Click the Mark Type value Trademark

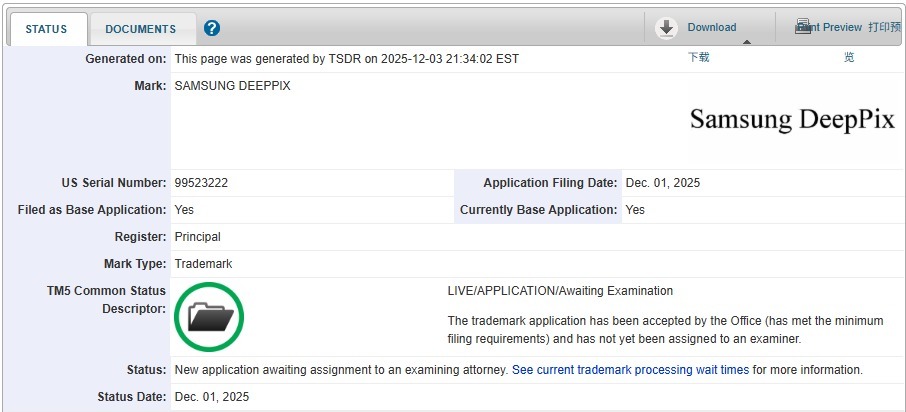click(x=203, y=264)
